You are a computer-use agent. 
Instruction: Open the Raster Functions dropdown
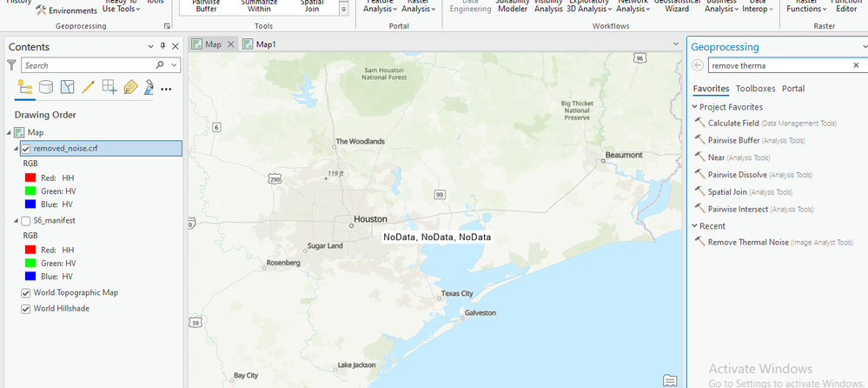click(x=806, y=5)
